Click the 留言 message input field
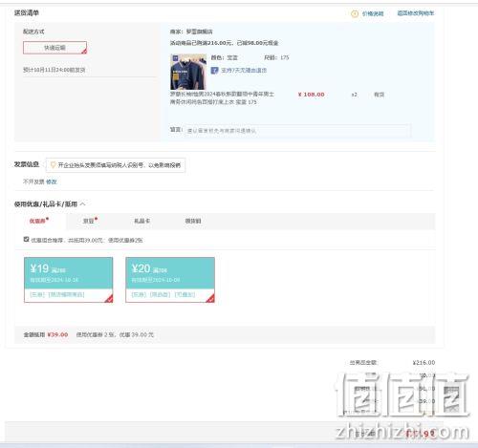Image resolution: width=478 pixels, height=448 pixels. 298,131
